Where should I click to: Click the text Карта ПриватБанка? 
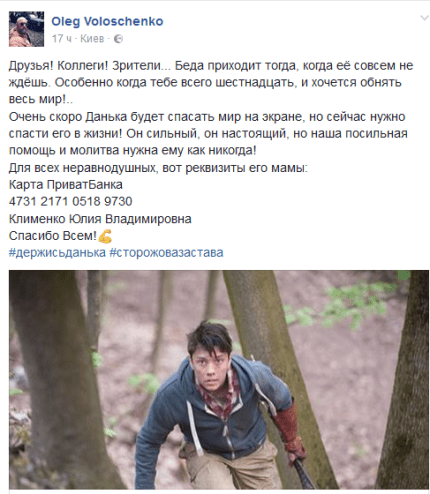pos(66,184)
